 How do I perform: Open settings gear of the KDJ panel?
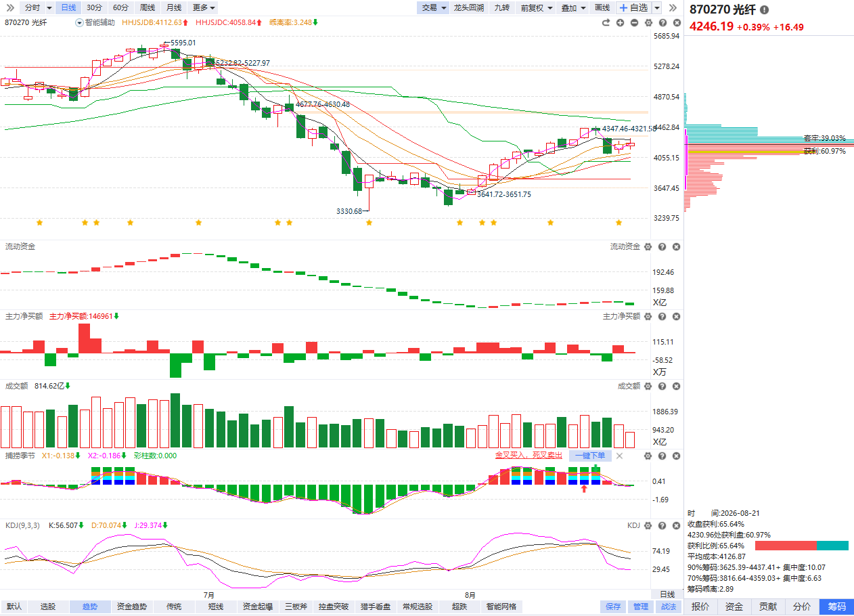tap(648, 525)
